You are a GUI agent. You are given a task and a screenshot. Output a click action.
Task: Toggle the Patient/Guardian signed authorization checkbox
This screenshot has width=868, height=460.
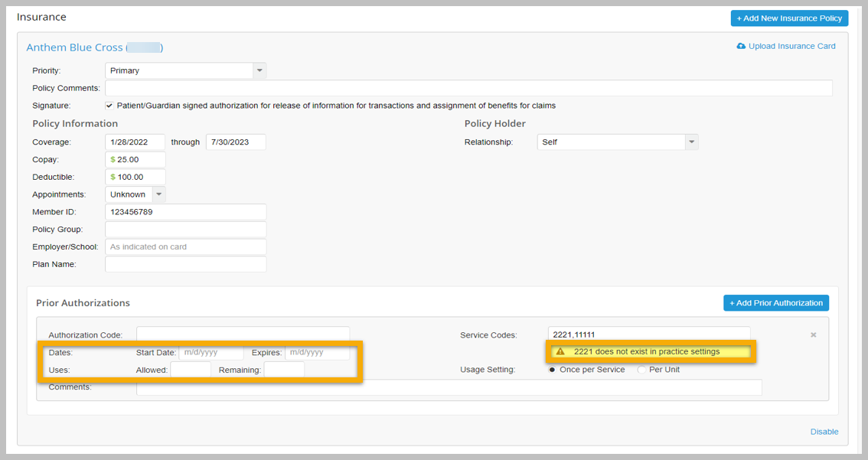tap(109, 106)
